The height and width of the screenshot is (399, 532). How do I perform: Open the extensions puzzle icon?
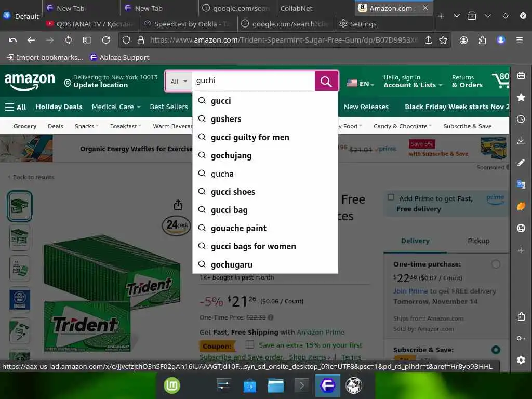(482, 40)
